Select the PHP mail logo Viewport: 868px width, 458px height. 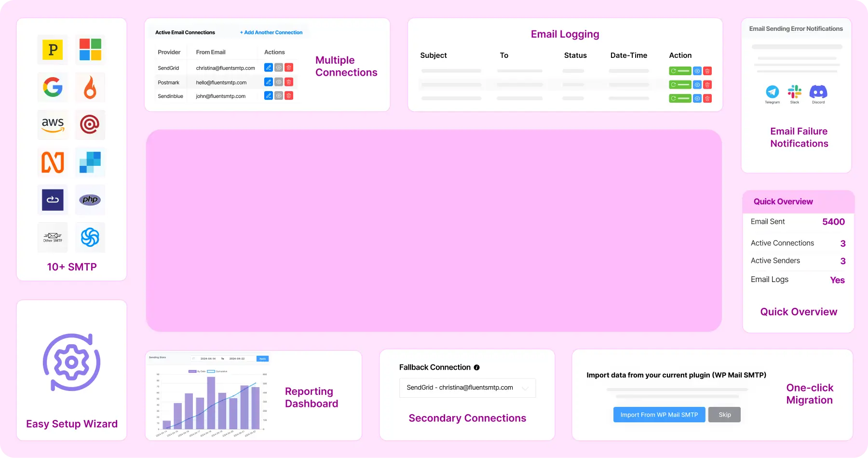click(x=90, y=200)
